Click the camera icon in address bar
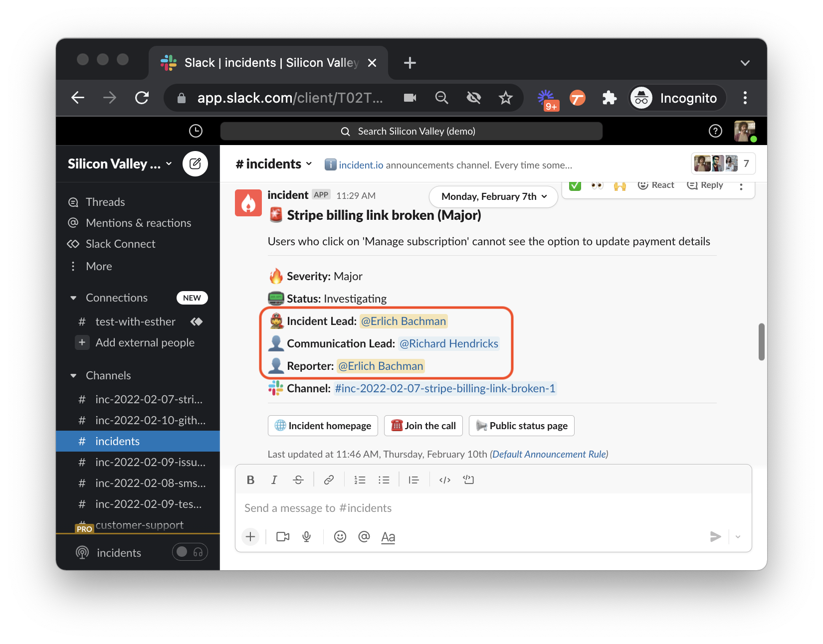 tap(410, 98)
